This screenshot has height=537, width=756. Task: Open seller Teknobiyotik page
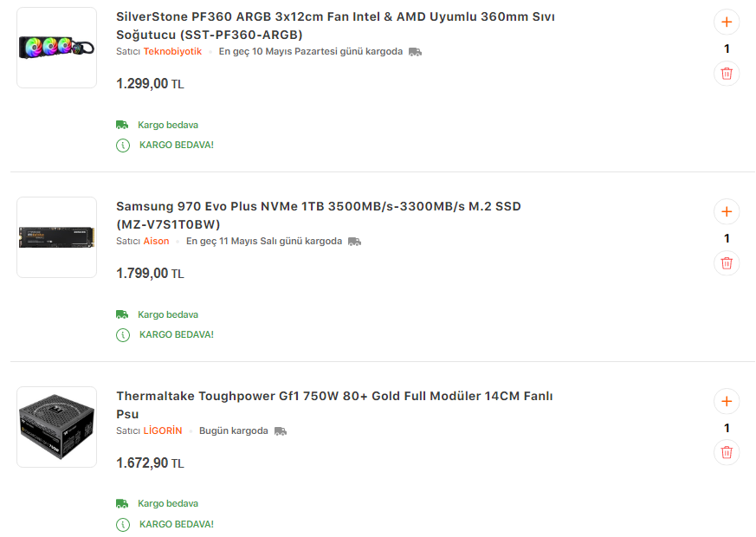pyautogui.click(x=172, y=52)
